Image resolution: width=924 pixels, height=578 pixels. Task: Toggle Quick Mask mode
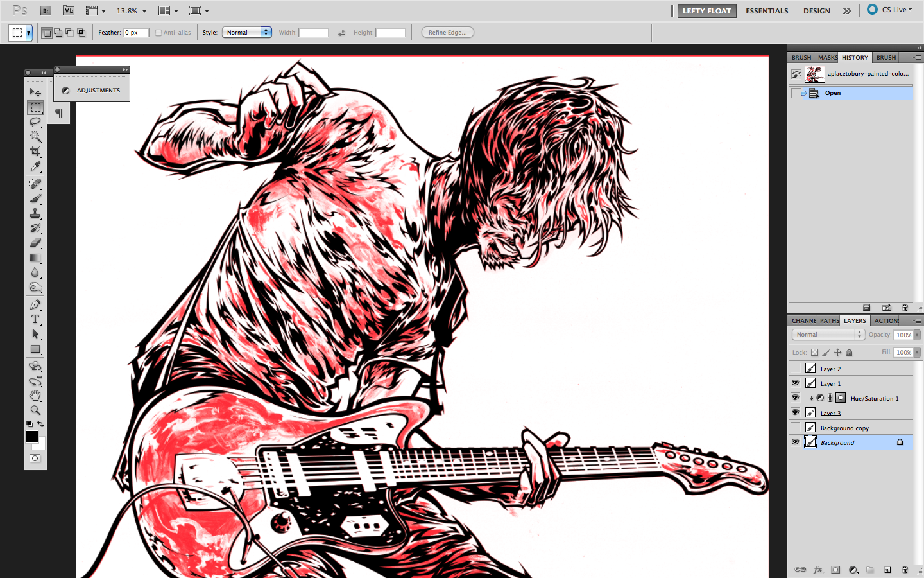pos(35,458)
